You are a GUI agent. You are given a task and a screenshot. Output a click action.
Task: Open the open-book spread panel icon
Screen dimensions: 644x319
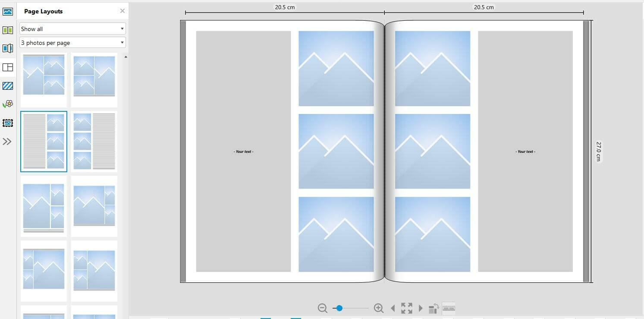click(8, 30)
